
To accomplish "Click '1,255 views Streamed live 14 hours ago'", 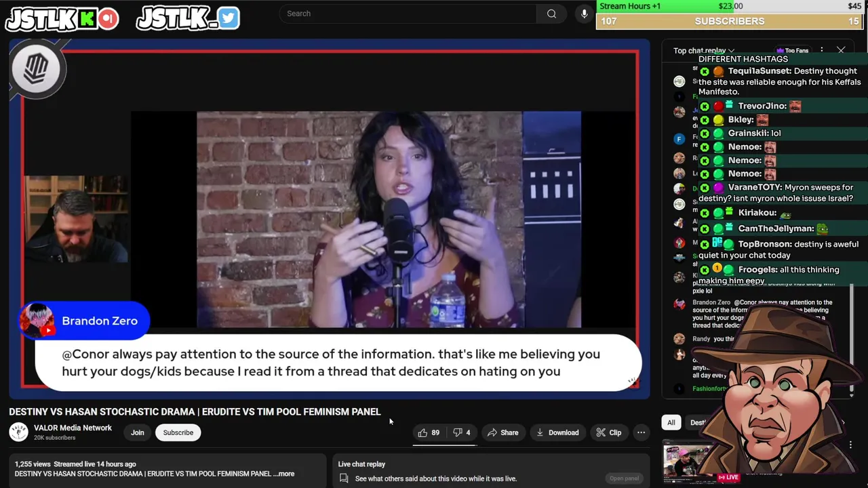I will (75, 464).
